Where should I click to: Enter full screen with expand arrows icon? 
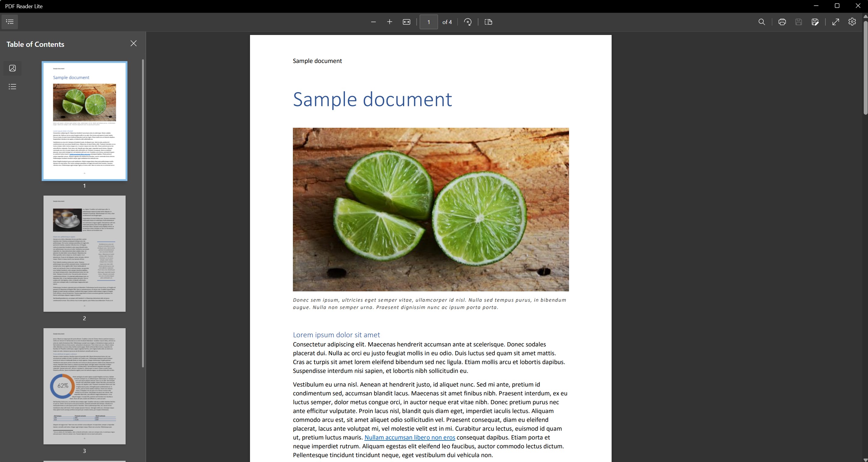(836, 22)
